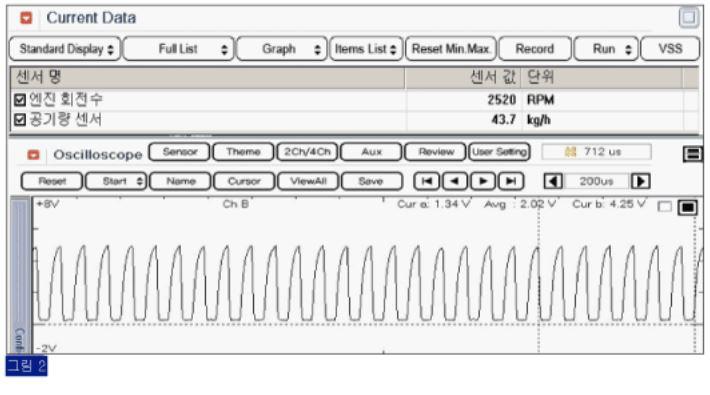Viewport: 710px width, 395px height.
Task: Click the Name button
Action: tap(180, 181)
